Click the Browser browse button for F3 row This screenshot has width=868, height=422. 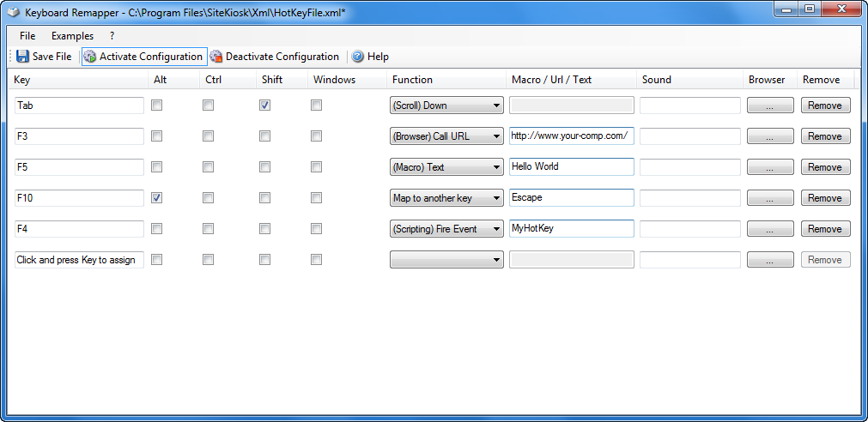click(770, 136)
